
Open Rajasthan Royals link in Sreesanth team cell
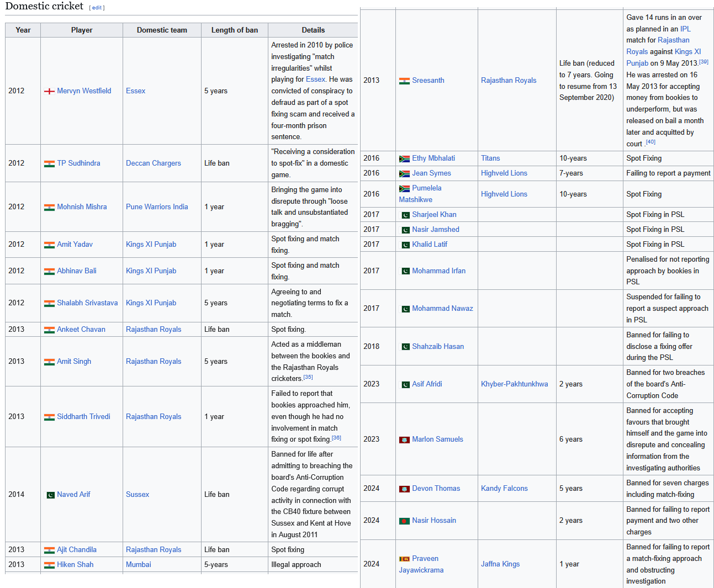[509, 81]
